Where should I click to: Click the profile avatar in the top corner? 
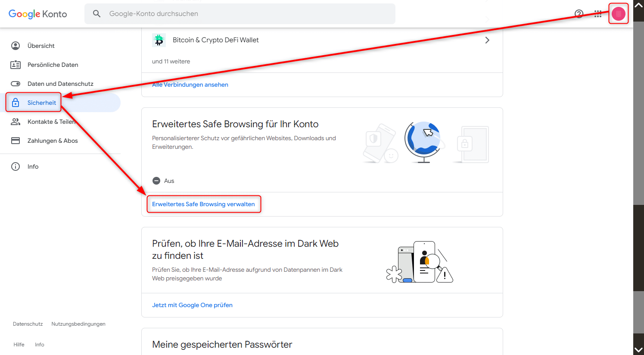pyautogui.click(x=618, y=13)
